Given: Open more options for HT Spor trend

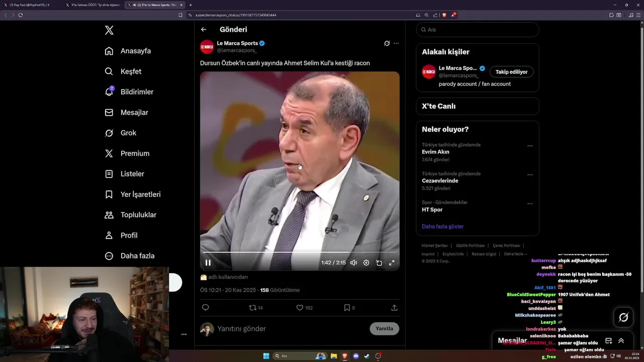Looking at the screenshot, I should click(x=530, y=204).
